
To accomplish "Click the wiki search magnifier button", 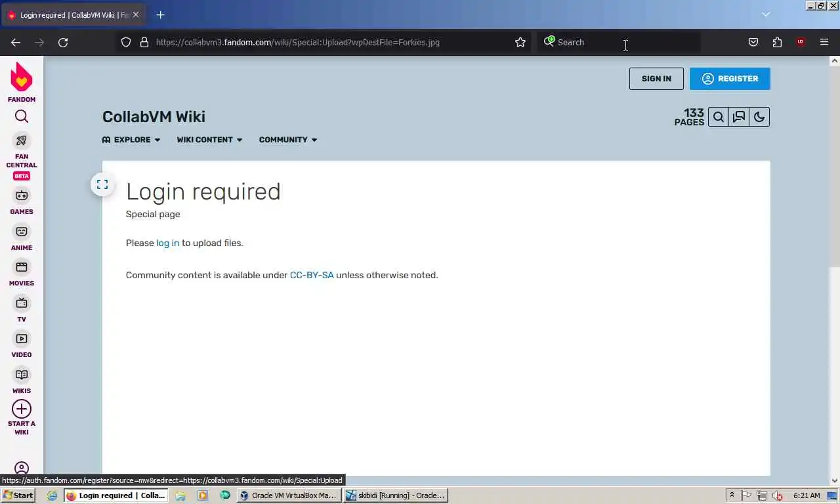I will (x=719, y=117).
